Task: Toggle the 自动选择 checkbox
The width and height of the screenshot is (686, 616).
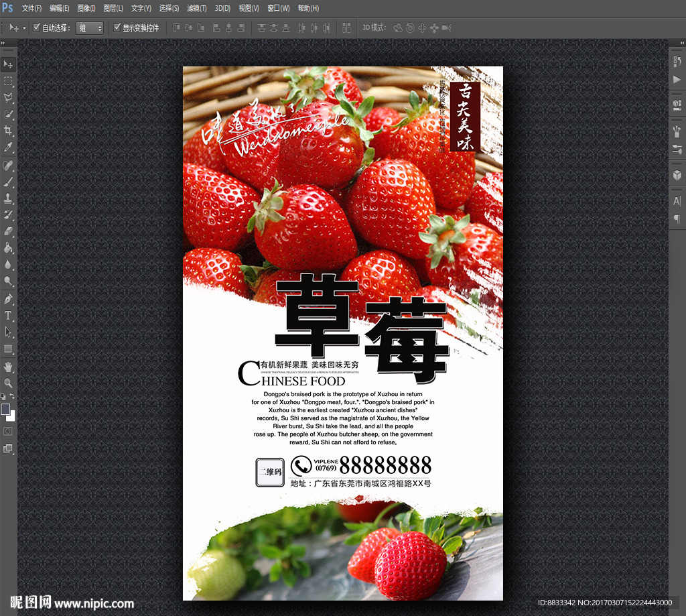Action: click(x=37, y=27)
